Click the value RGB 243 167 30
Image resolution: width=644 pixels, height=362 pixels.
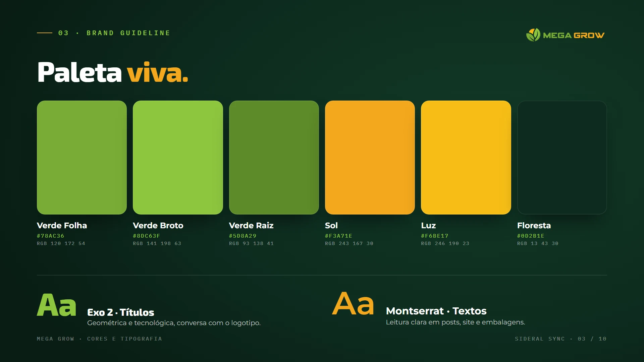point(349,243)
